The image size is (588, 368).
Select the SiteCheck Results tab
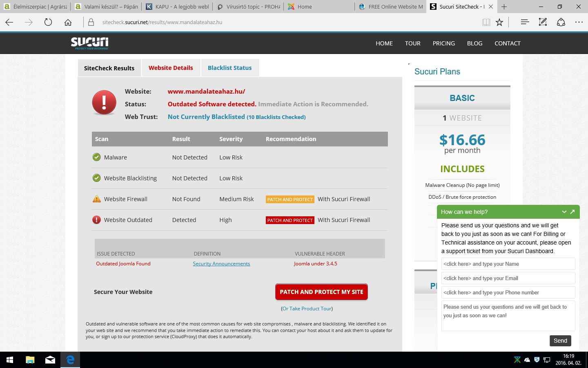[109, 68]
